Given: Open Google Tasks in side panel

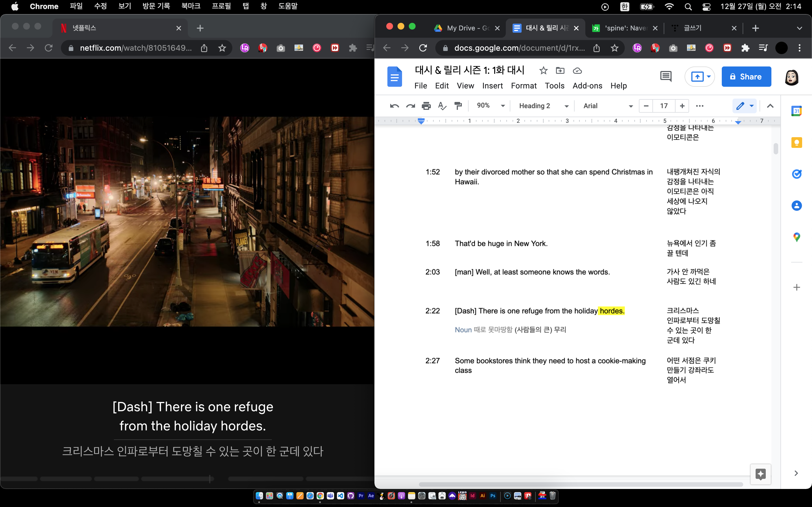Looking at the screenshot, I should coord(796,174).
